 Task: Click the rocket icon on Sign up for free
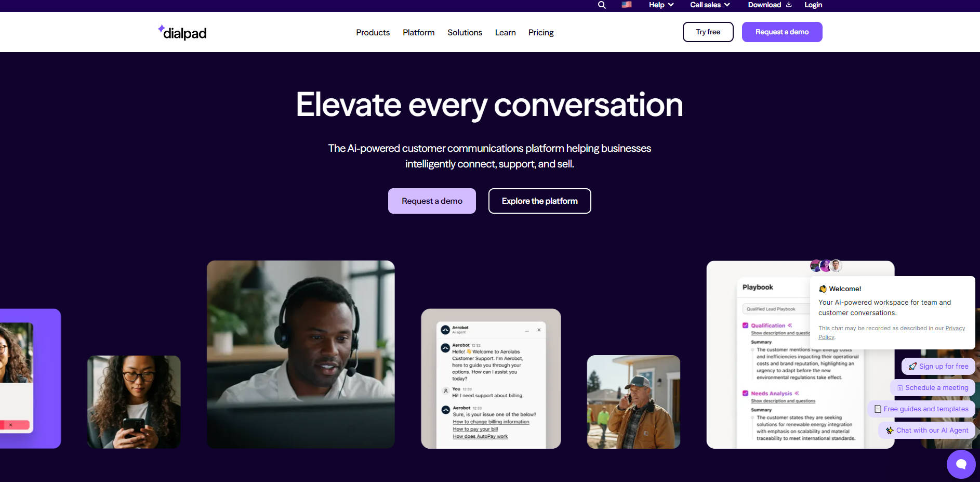913,366
